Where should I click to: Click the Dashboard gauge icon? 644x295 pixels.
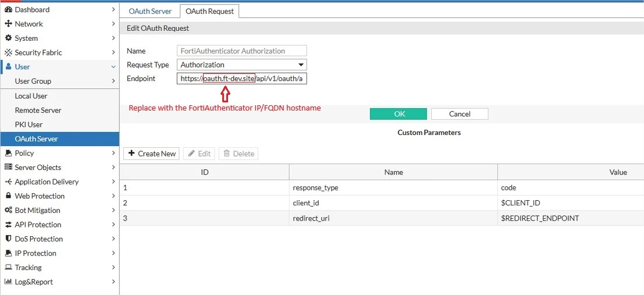pyautogui.click(x=8, y=9)
